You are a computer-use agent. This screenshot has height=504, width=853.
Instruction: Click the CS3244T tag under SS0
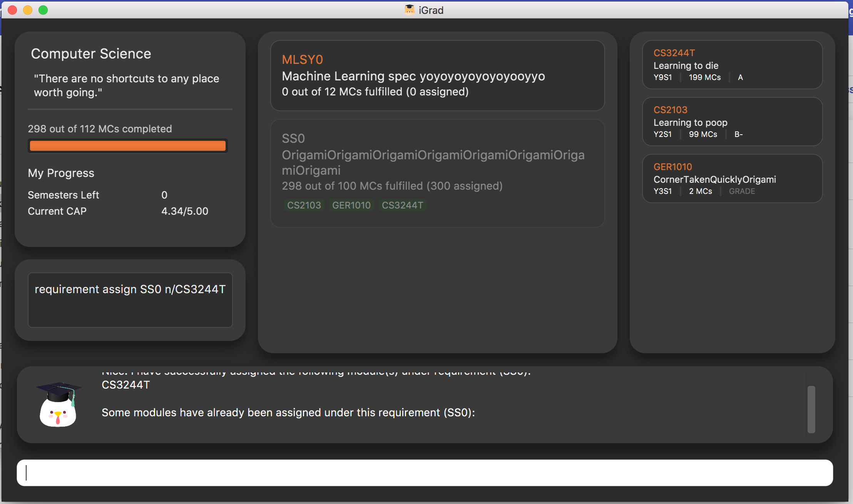click(402, 205)
